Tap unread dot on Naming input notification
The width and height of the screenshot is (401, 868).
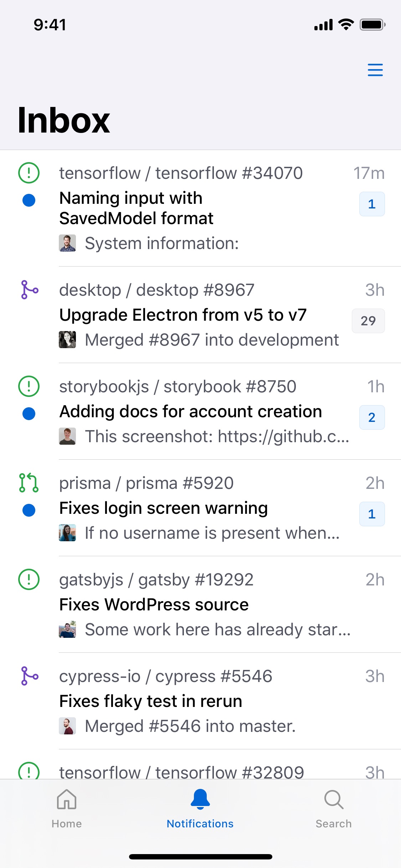(x=29, y=200)
